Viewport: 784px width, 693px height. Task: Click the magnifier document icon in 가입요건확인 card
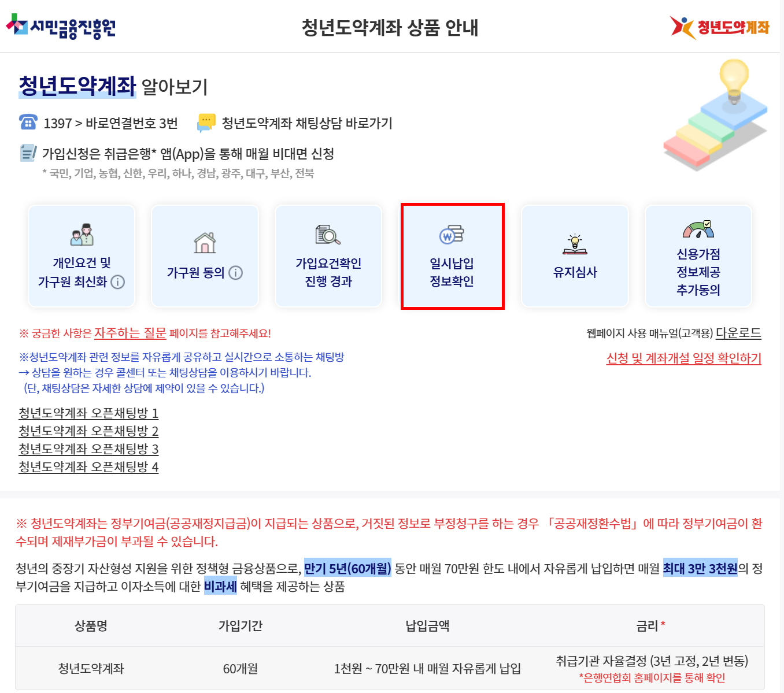[x=328, y=235]
